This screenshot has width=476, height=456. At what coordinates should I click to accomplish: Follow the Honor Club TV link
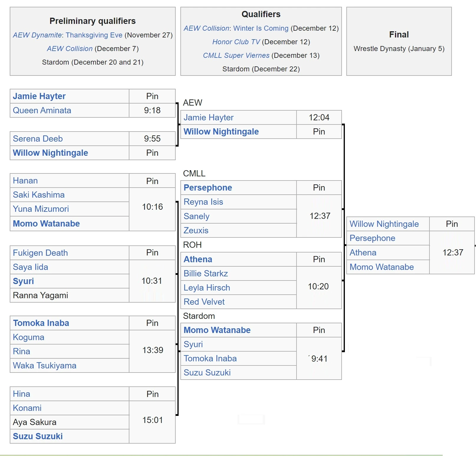(x=236, y=42)
